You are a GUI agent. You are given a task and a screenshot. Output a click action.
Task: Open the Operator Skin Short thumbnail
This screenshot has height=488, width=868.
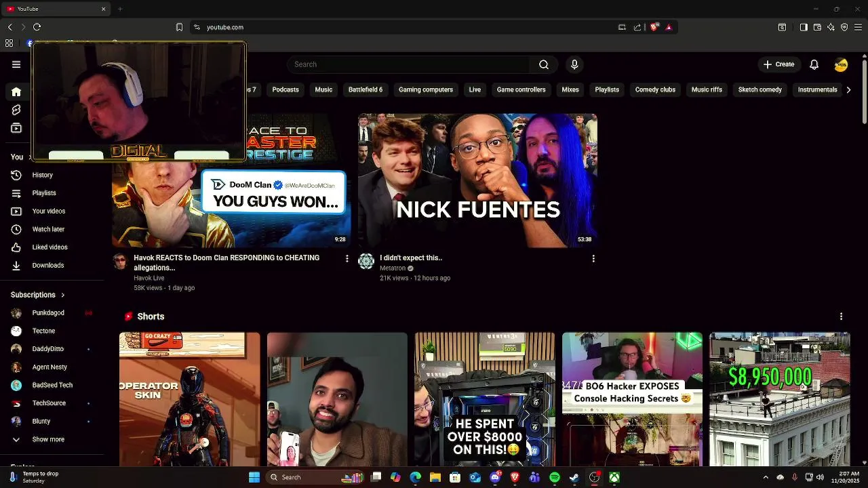(189, 399)
